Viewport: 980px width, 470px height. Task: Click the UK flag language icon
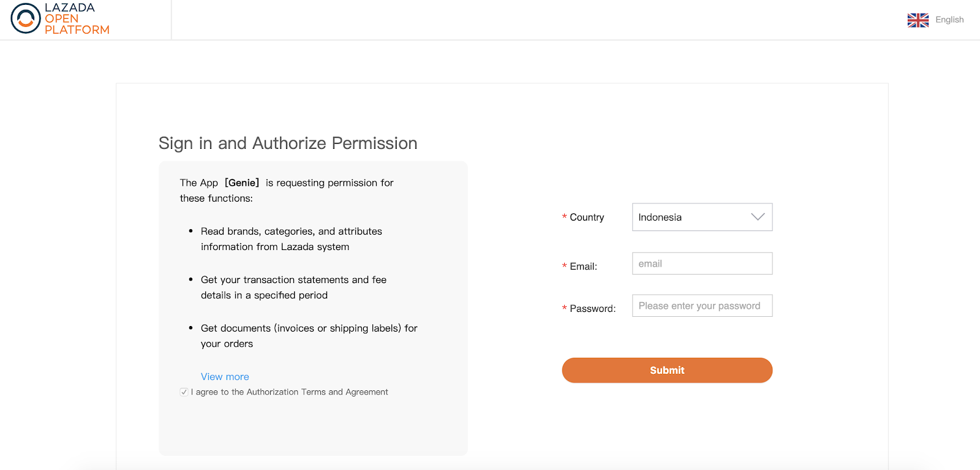(918, 20)
